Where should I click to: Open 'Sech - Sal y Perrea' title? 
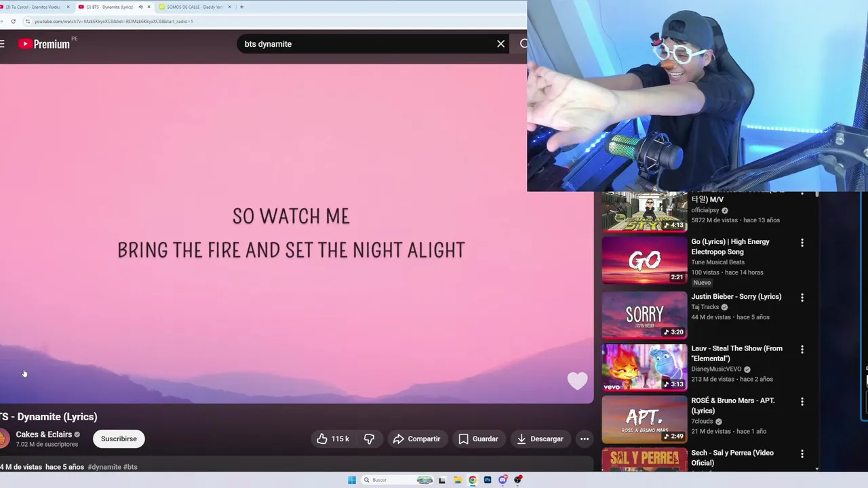(732, 457)
